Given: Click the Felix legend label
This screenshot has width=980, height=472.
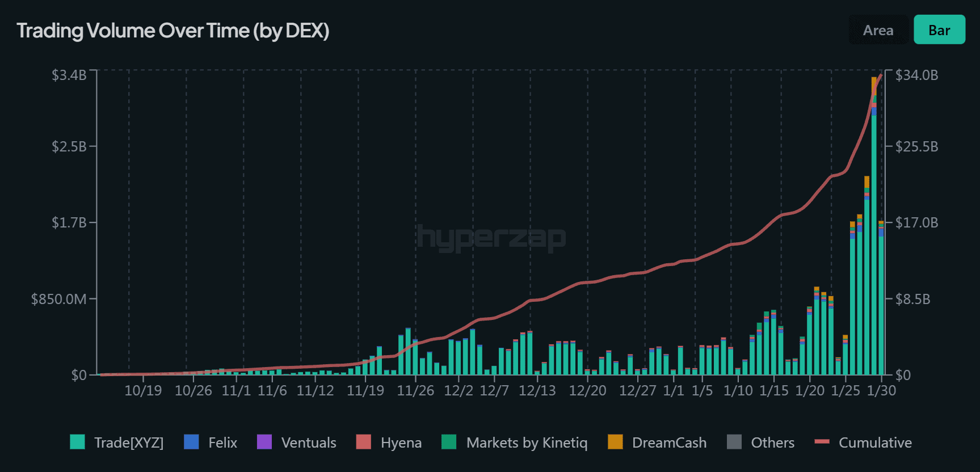Looking at the screenshot, I should [222, 442].
